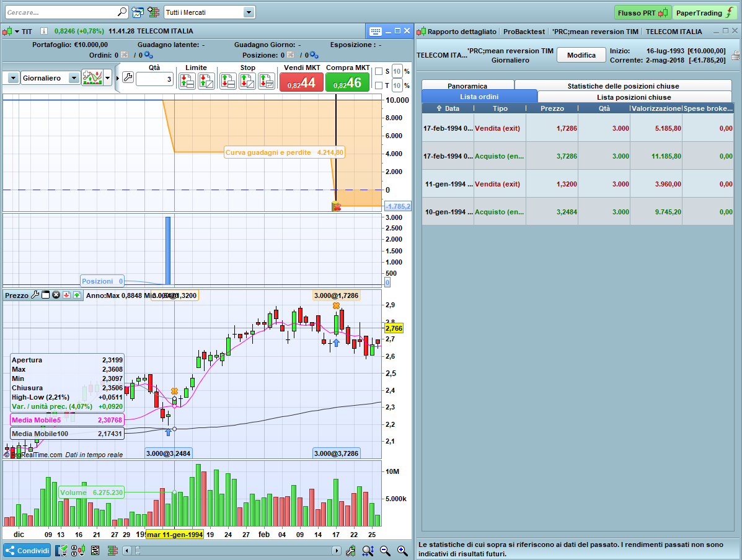742x560 pixels.
Task: Click Condividi share button
Action: pyautogui.click(x=27, y=551)
